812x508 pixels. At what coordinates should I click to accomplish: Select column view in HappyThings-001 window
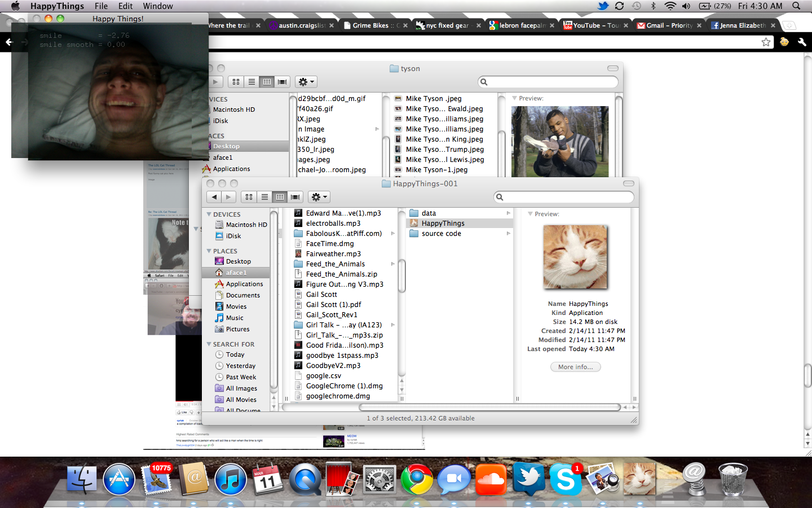tap(280, 197)
